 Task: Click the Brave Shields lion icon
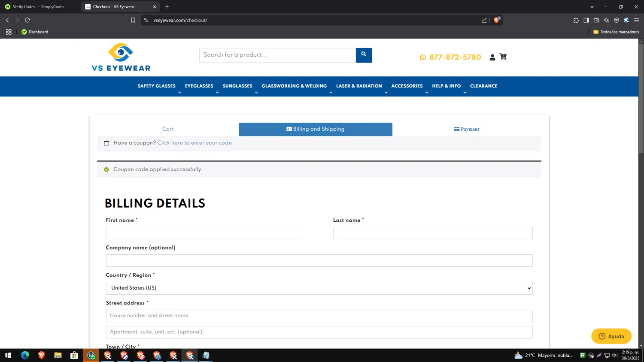click(x=497, y=20)
